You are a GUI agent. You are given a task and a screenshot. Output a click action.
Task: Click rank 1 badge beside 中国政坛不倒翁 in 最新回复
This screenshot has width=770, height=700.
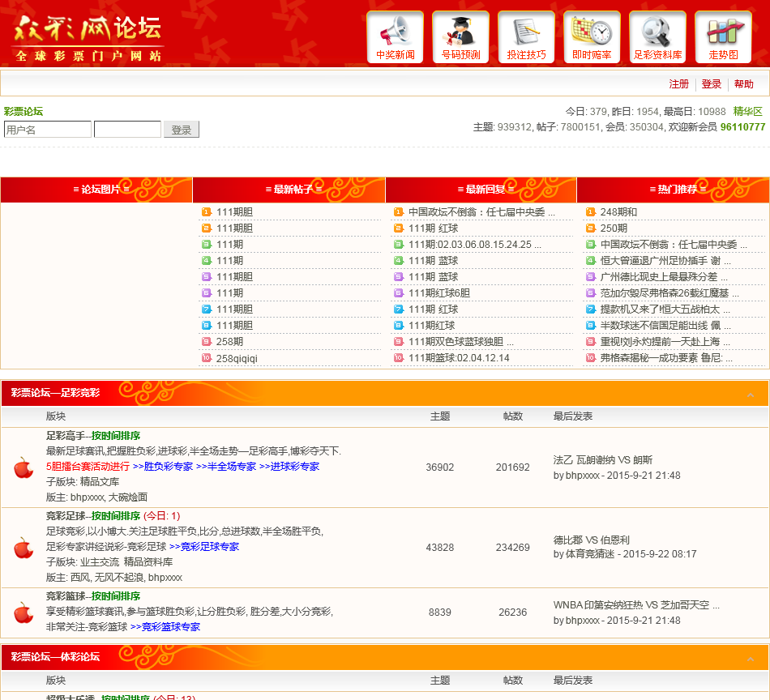click(399, 212)
